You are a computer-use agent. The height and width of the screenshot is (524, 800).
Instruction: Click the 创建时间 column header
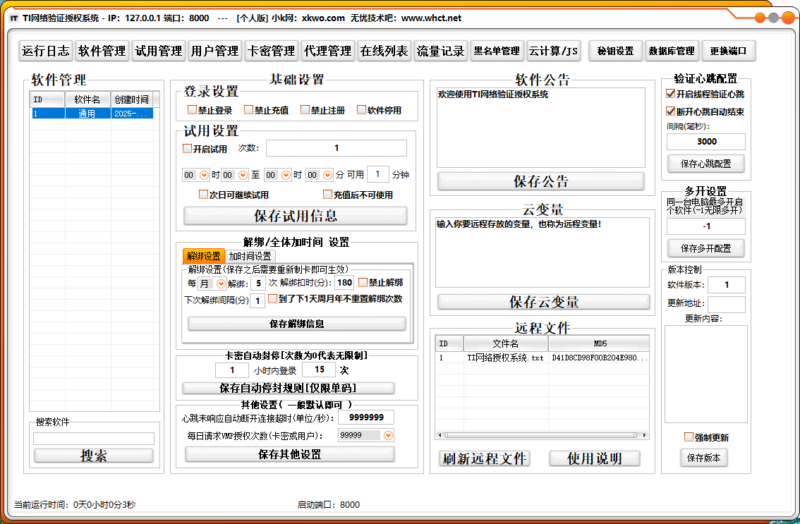point(132,99)
